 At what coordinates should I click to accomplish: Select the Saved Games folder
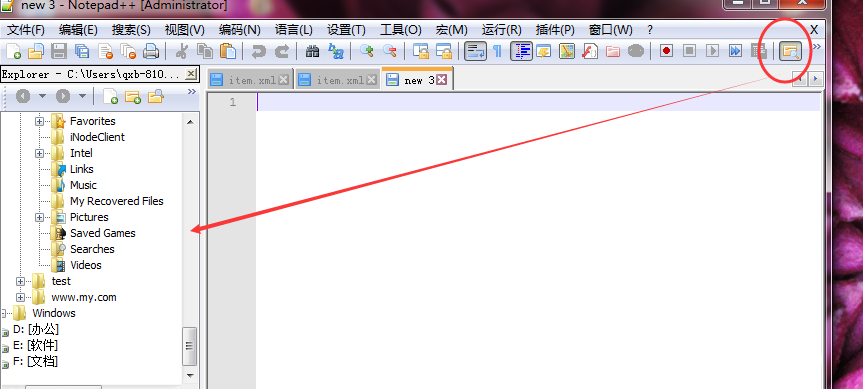(102, 233)
